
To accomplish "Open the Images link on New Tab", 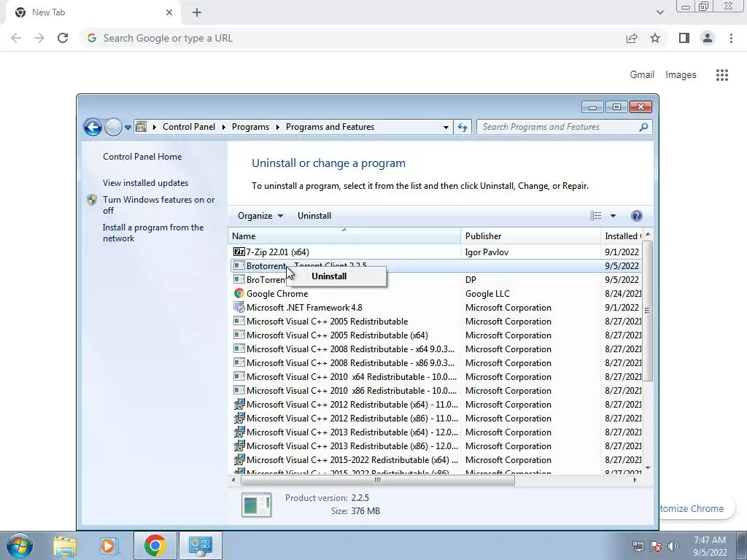I will (x=681, y=75).
